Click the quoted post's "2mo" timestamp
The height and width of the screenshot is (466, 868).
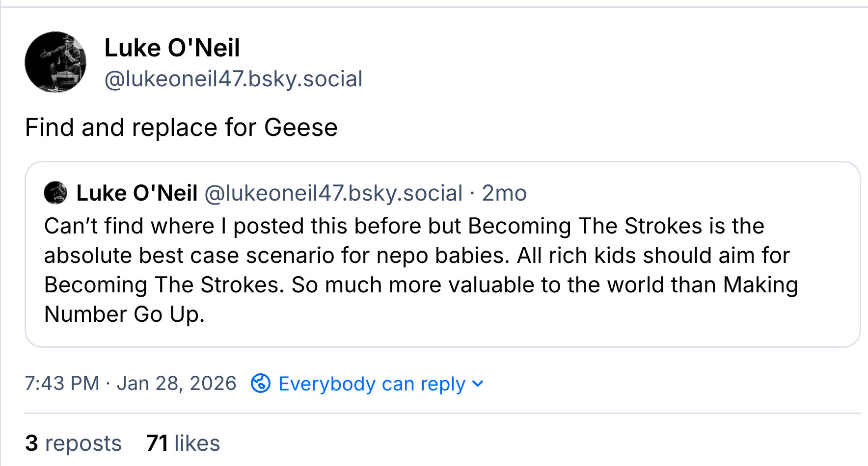pos(504,193)
